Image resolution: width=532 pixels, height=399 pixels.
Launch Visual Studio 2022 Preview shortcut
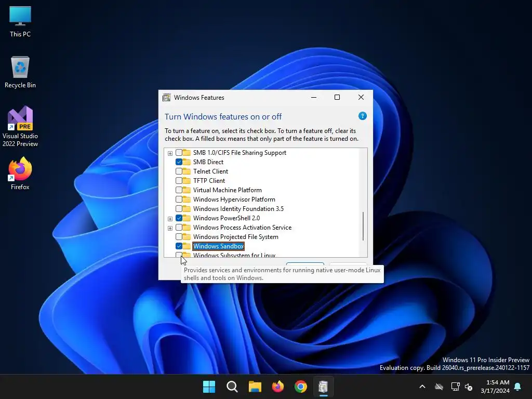coord(20,126)
